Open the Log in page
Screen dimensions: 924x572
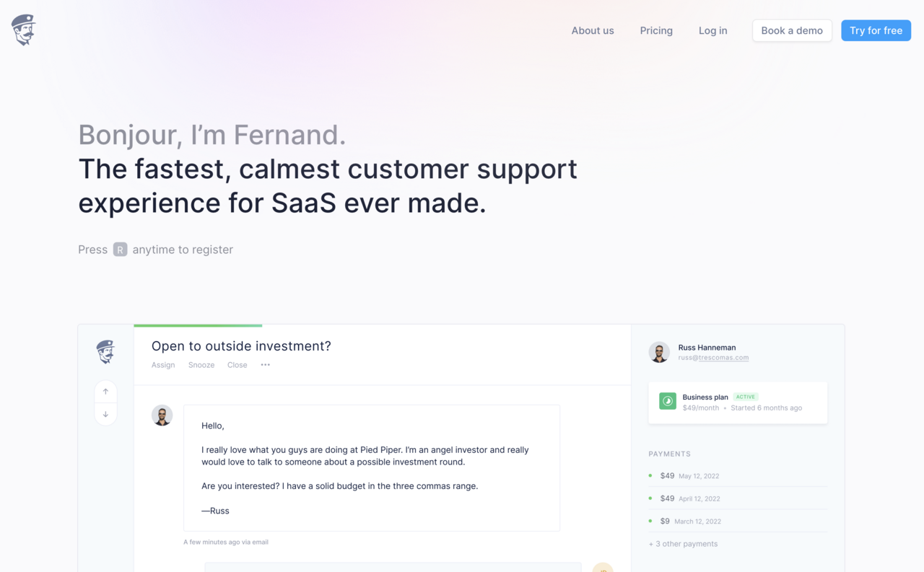click(712, 30)
